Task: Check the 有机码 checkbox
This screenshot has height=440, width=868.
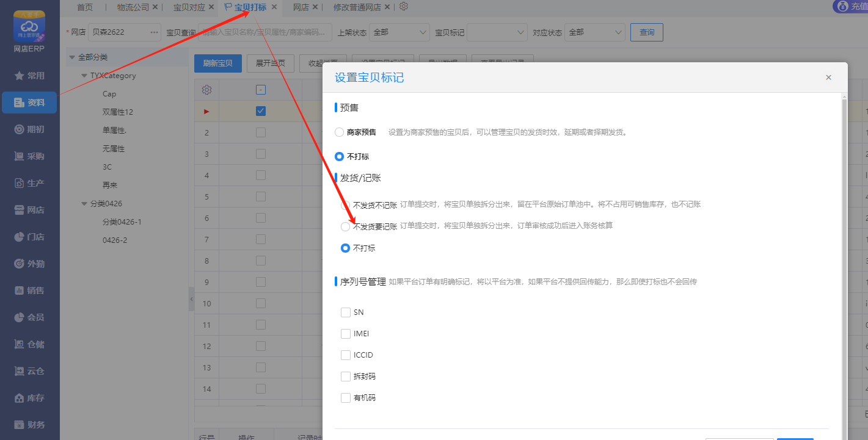Action: (346, 398)
